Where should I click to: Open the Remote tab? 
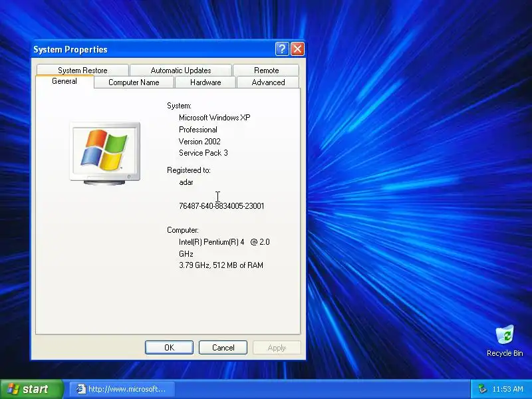coord(267,70)
